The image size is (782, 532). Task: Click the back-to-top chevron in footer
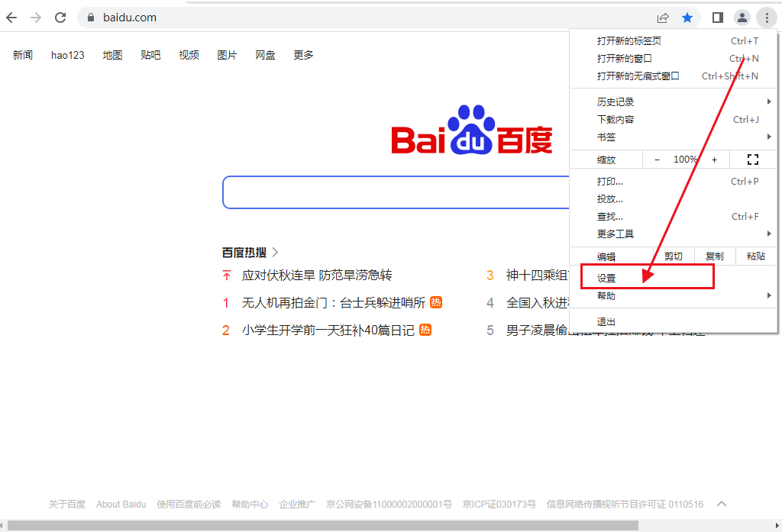pos(721,504)
